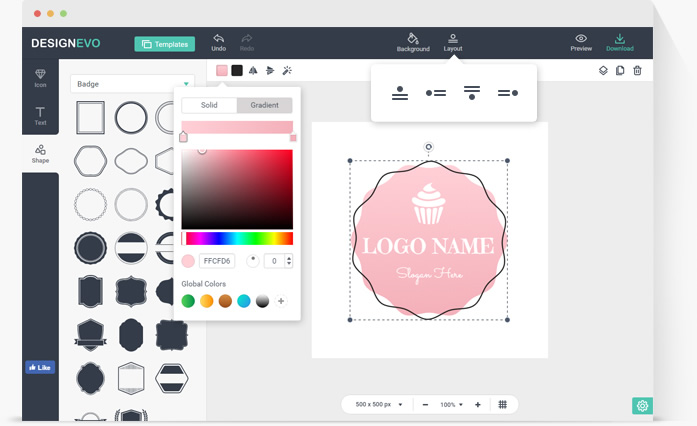This screenshot has height=426, width=697.
Task: Toggle the canvas grid display
Action: click(503, 405)
